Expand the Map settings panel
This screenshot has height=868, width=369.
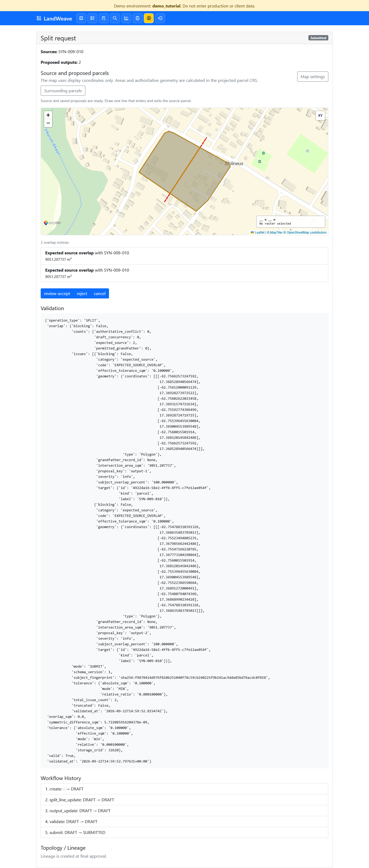click(312, 77)
